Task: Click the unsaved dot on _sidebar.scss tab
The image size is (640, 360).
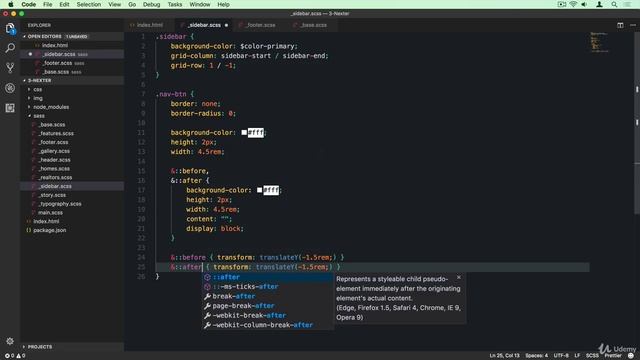Action: [x=226, y=25]
